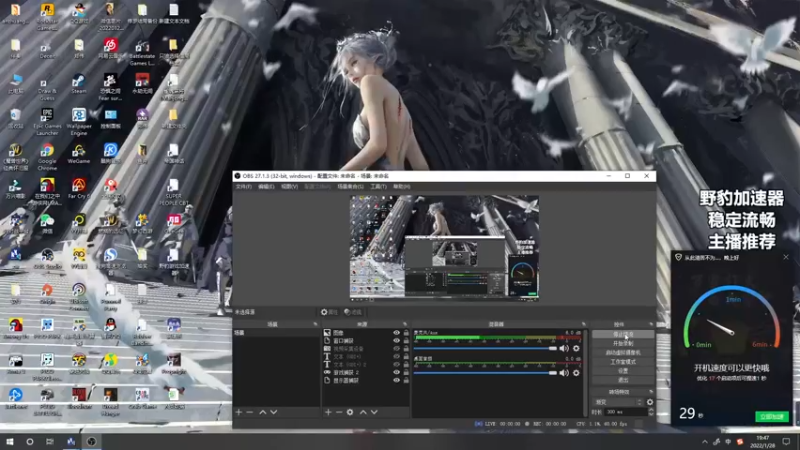The image size is (800, 450).
Task: Open settings gear for mic/Aux audio channel
Action: click(x=576, y=348)
